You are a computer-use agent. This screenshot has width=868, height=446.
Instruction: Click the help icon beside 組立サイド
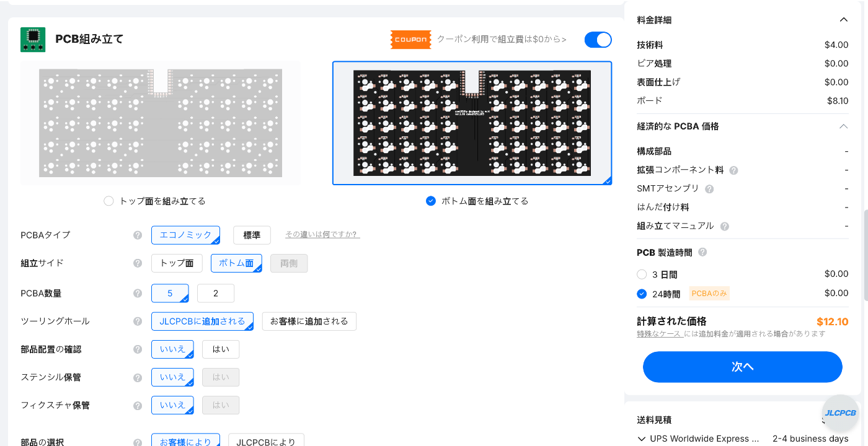coord(138,263)
